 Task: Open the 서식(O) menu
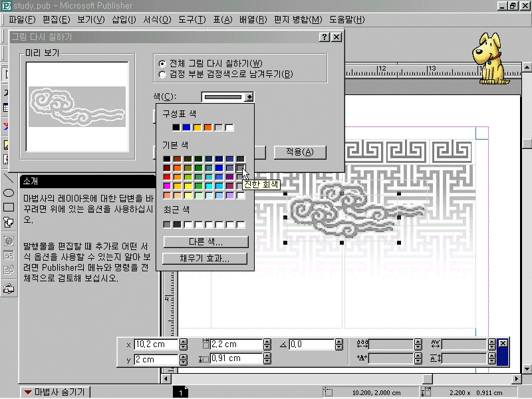pos(157,20)
